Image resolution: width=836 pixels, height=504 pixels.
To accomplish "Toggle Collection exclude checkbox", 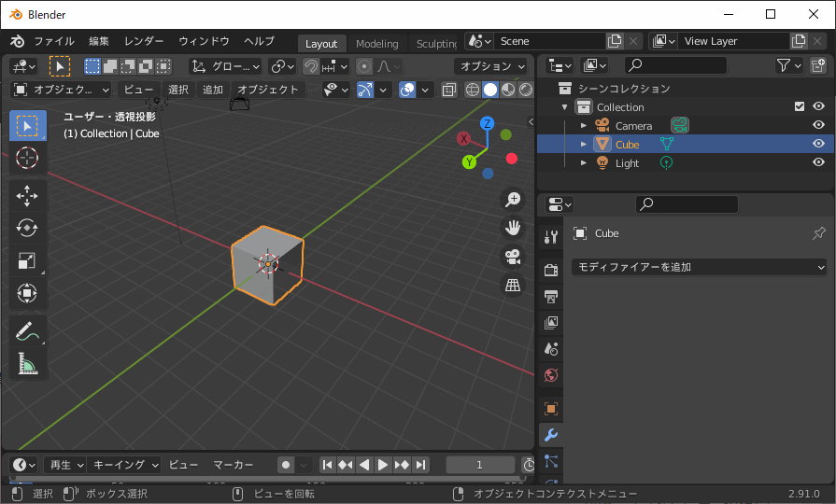I will (800, 106).
